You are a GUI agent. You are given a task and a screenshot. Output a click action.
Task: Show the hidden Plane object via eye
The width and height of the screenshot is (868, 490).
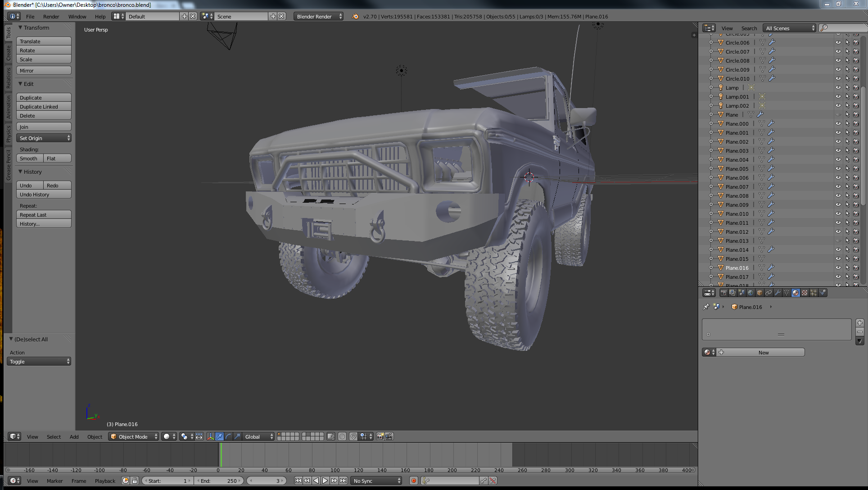(x=838, y=114)
